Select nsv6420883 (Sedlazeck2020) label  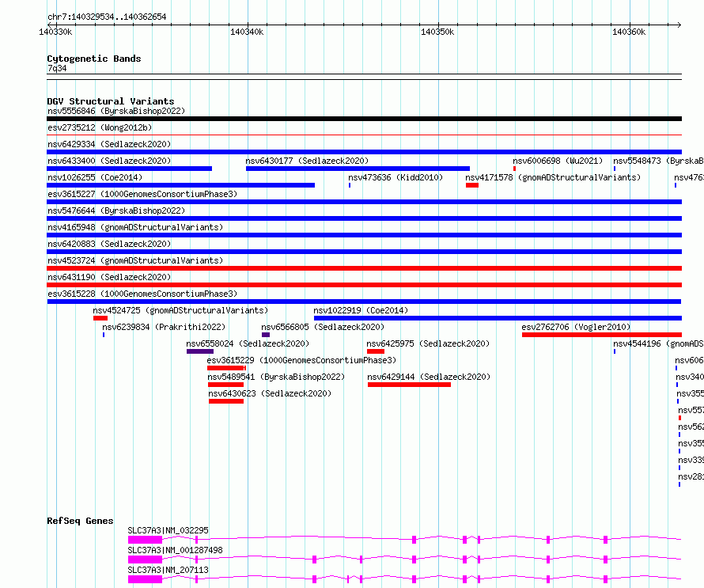click(109, 244)
